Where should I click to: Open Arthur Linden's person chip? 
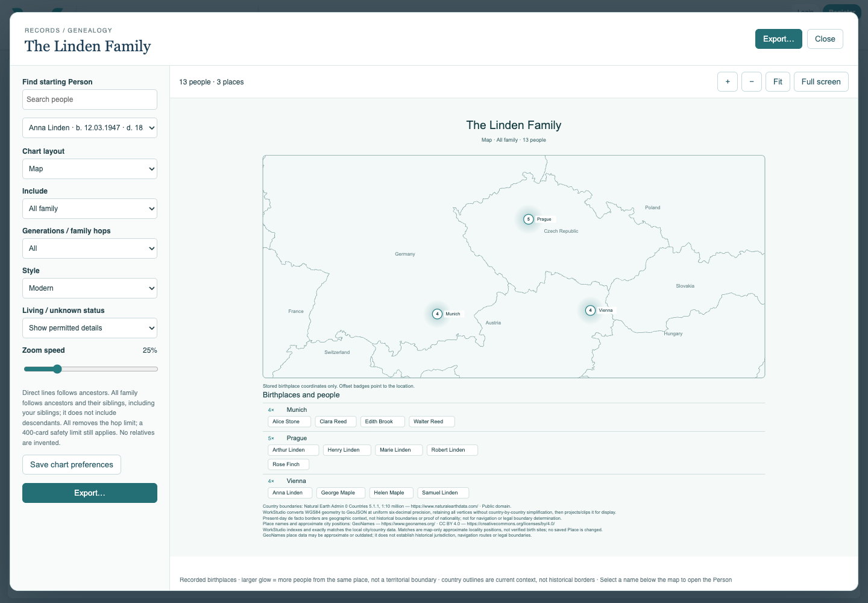[293, 450]
